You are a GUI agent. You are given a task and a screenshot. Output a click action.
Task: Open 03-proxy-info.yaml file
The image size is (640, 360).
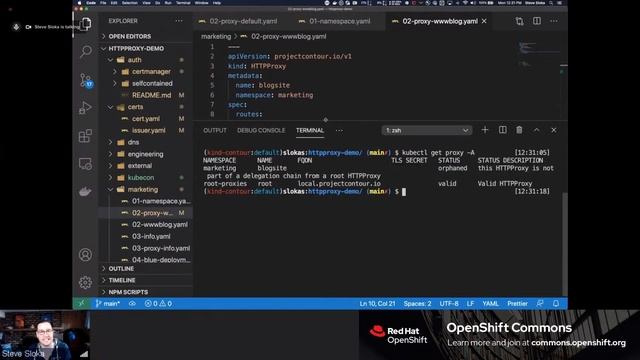161,249
